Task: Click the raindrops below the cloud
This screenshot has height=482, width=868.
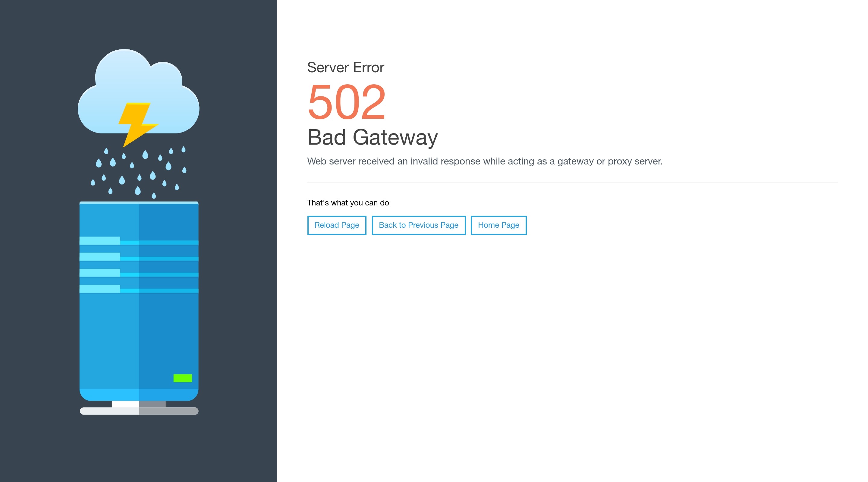Action: point(139,172)
